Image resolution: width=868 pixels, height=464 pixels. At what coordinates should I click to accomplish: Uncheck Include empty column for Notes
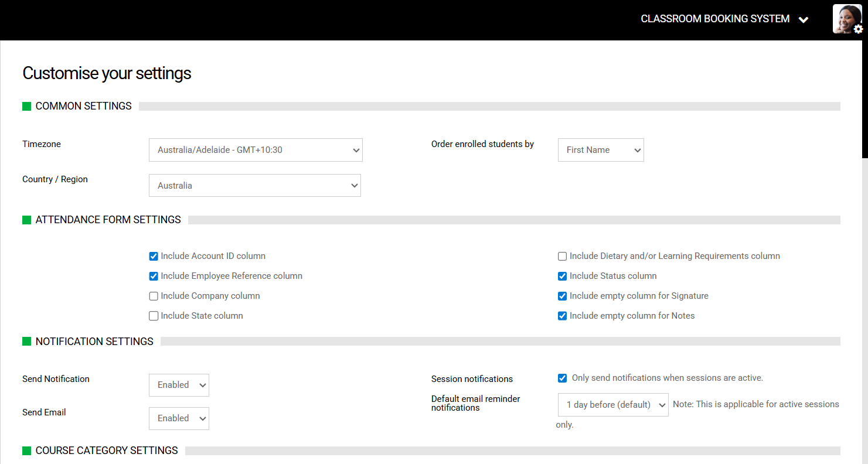point(562,316)
